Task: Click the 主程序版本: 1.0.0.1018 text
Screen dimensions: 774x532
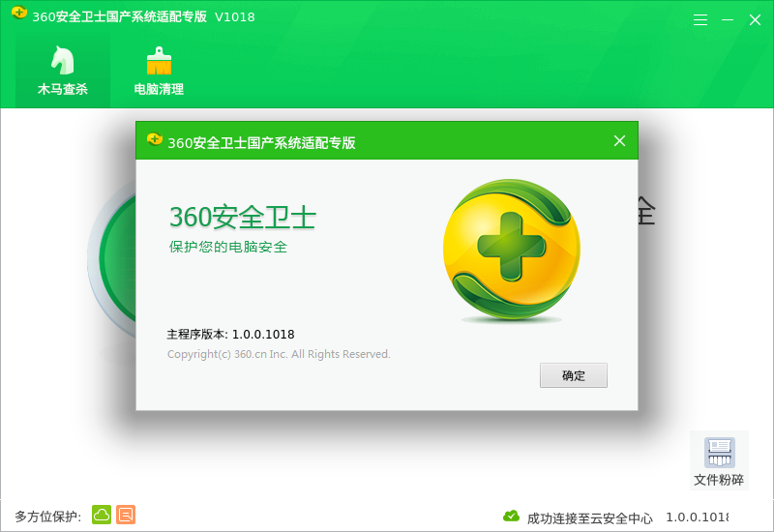Action: (x=230, y=334)
